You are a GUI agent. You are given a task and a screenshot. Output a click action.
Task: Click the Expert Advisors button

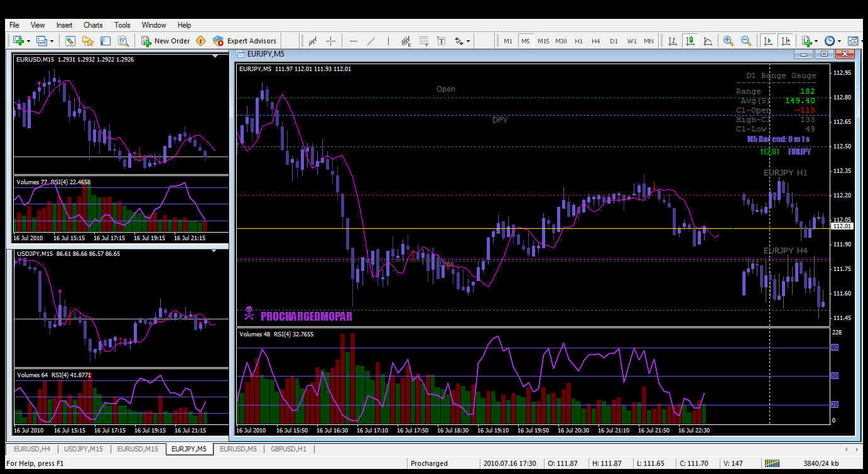[x=245, y=41]
